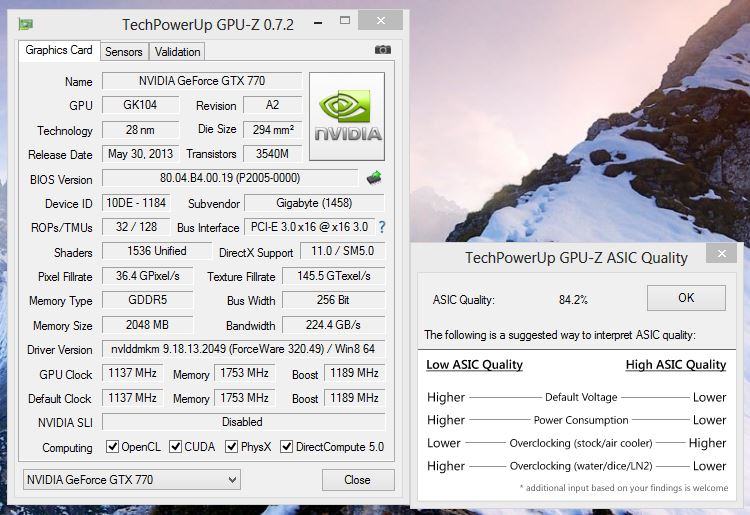Click the NVIDIA logo image
The height and width of the screenshot is (515, 750).
click(347, 117)
